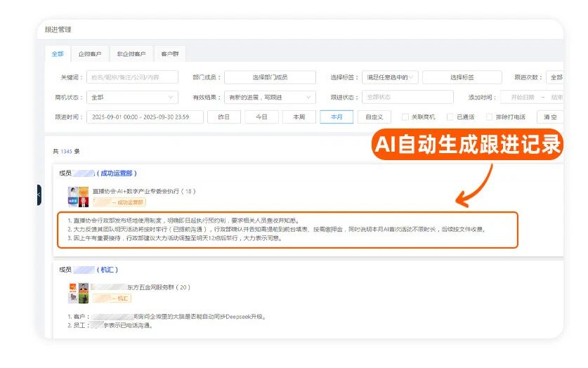Expand the 有效结果 dropdown

(x=270, y=98)
